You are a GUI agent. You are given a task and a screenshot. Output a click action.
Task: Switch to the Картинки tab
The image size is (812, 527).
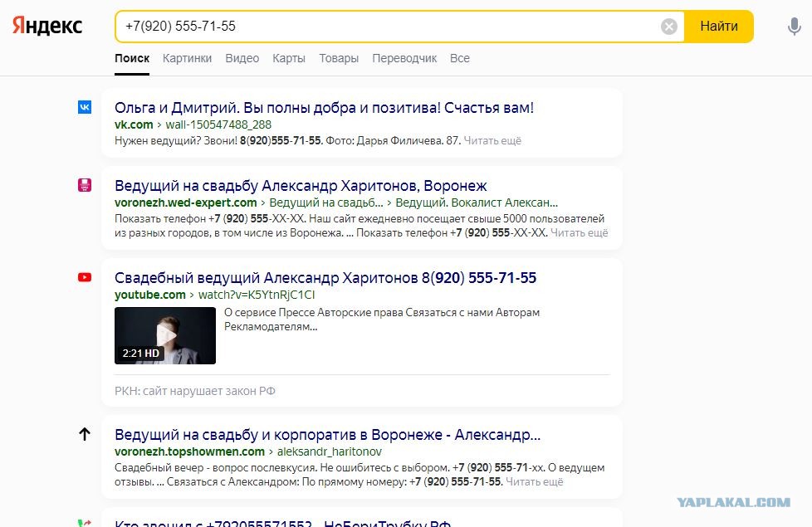(x=187, y=58)
